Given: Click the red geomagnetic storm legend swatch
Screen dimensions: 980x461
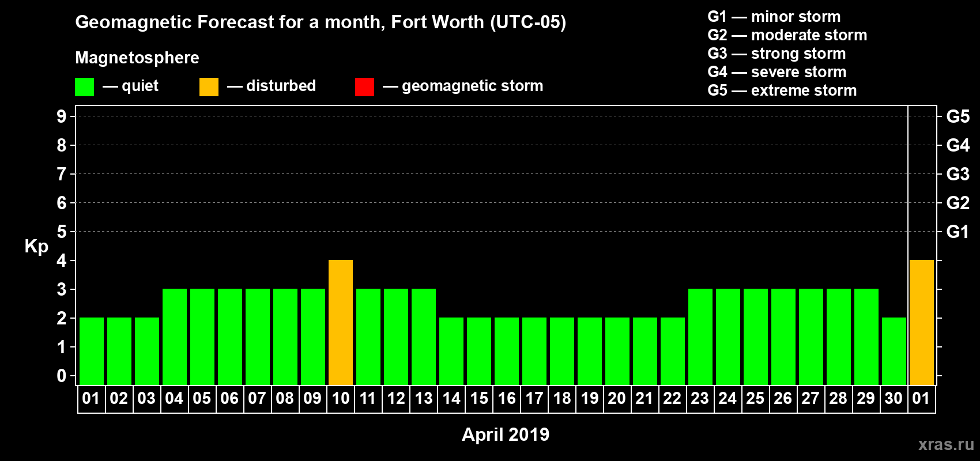Looking at the screenshot, I should (x=364, y=87).
